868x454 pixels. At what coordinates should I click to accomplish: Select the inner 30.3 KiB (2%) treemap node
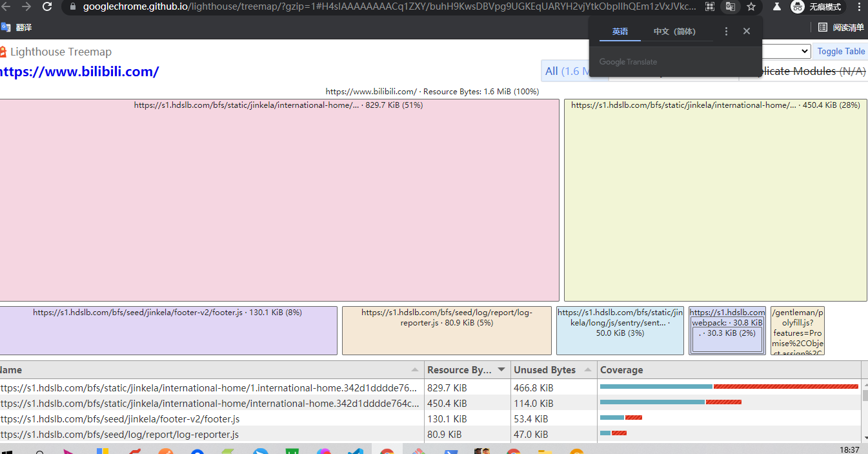click(x=727, y=340)
